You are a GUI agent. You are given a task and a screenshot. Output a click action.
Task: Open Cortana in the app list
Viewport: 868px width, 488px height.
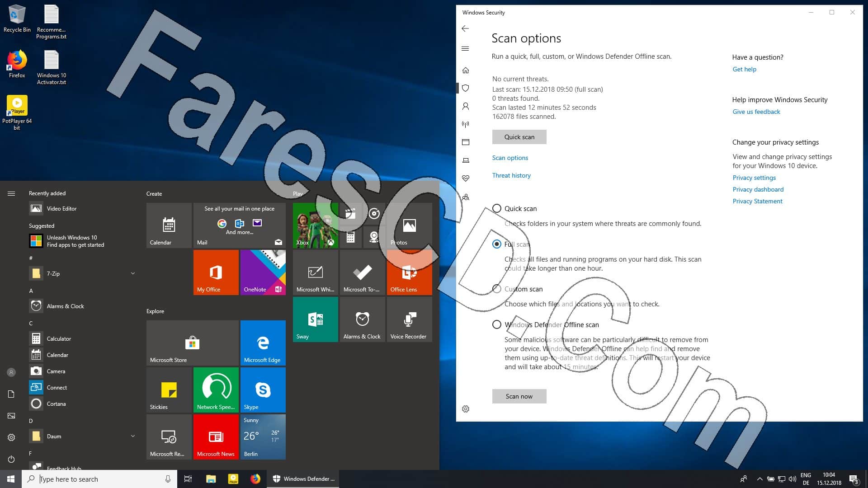pos(82,404)
